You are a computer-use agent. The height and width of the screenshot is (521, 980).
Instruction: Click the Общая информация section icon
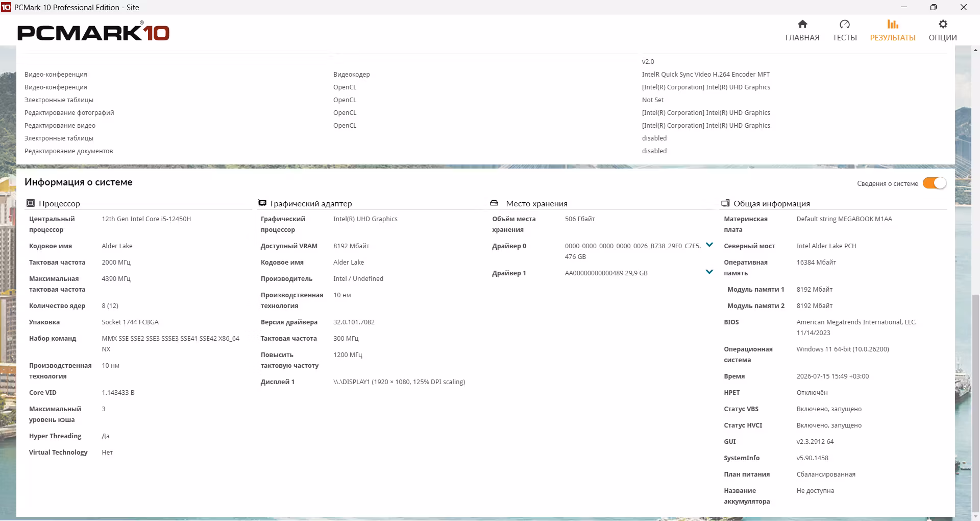(725, 203)
